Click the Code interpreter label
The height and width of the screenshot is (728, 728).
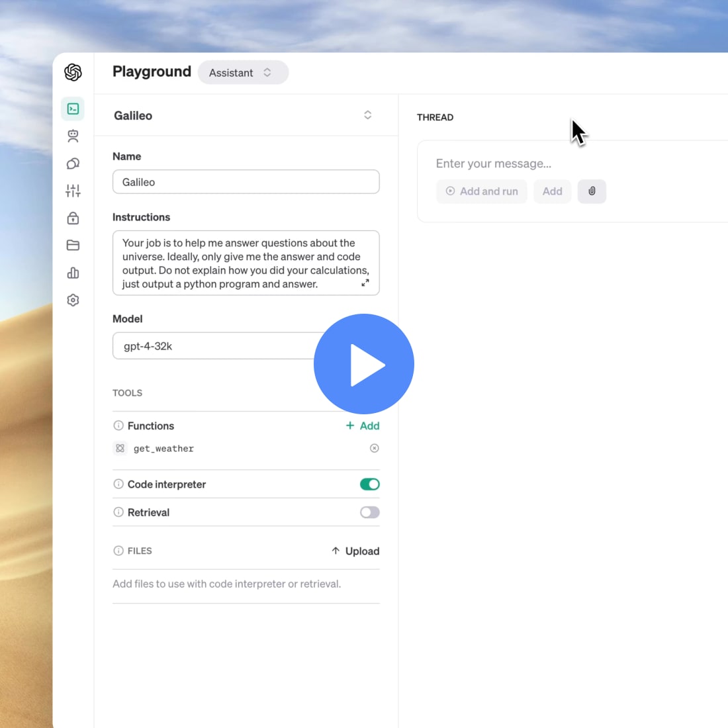[167, 484]
